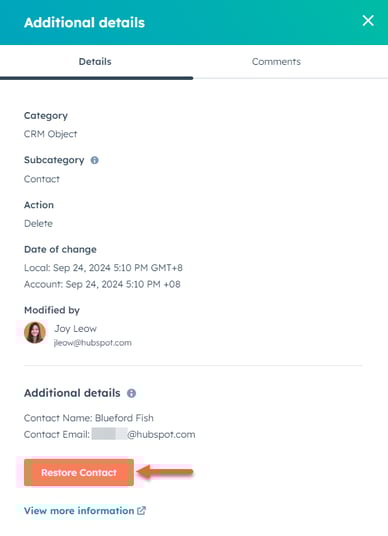Viewport: 388px width, 536px height.
Task: Click the CRM Object category value
Action: (51, 134)
